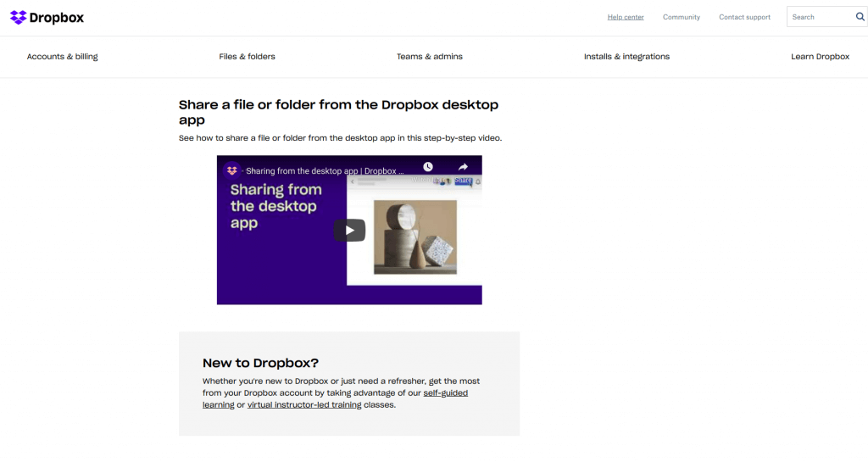Follow the self-guided learning link

(445, 393)
